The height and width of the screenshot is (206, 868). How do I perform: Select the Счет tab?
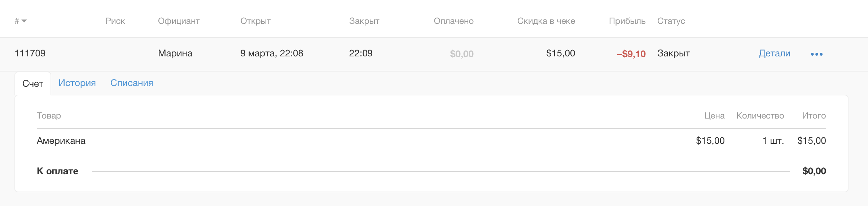(x=33, y=84)
